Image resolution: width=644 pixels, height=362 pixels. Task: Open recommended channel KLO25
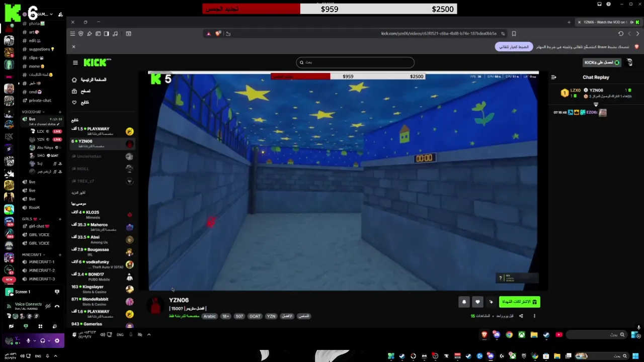[102, 215]
